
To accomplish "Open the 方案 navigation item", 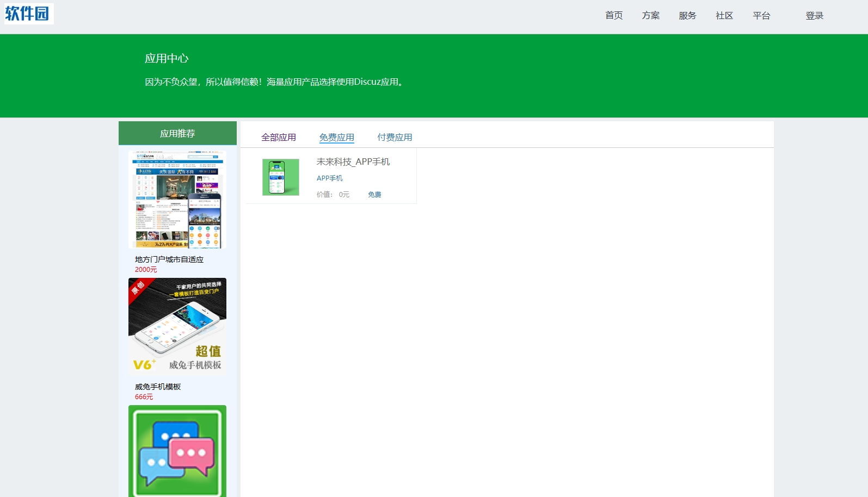I will (651, 16).
